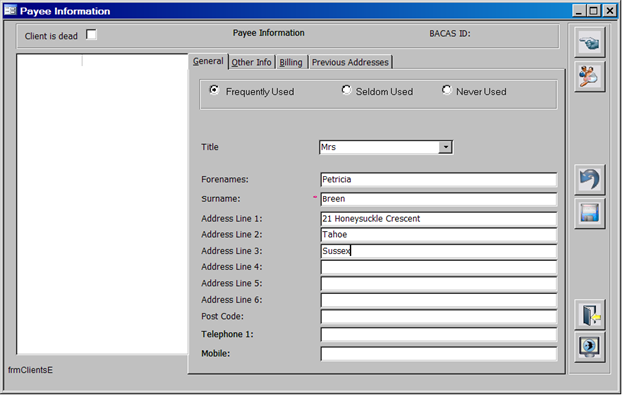Tick the Client is dead checkbox
The width and height of the screenshot is (622, 395).
pyautogui.click(x=91, y=35)
